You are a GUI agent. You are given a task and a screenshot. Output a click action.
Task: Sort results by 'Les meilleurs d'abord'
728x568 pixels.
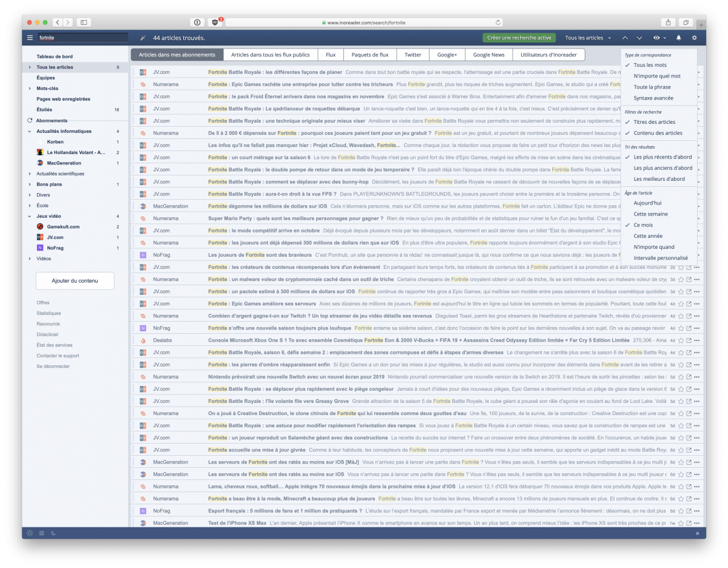659,179
